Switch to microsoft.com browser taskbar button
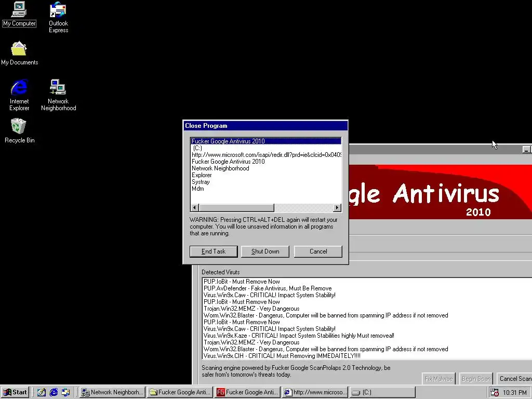The width and height of the screenshot is (532, 399). tap(315, 392)
